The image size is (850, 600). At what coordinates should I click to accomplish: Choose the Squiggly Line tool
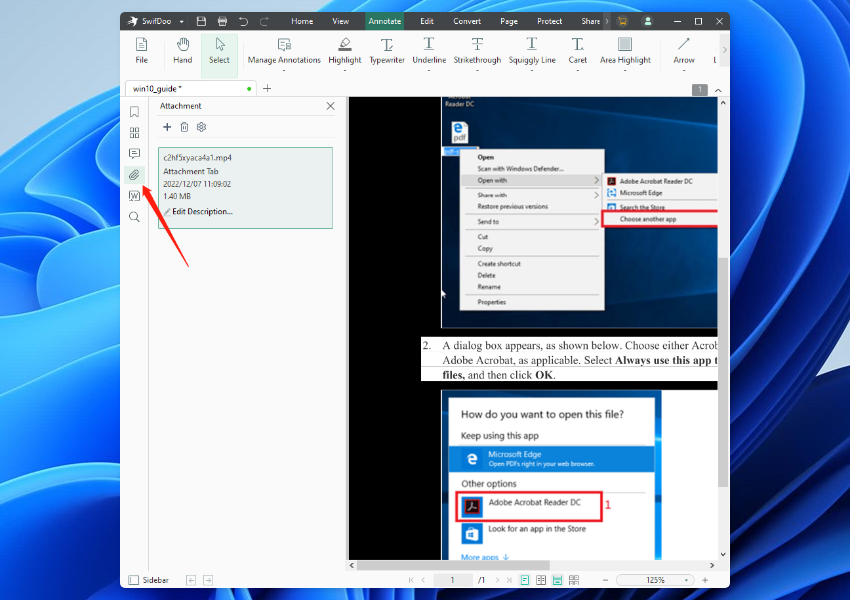click(532, 53)
